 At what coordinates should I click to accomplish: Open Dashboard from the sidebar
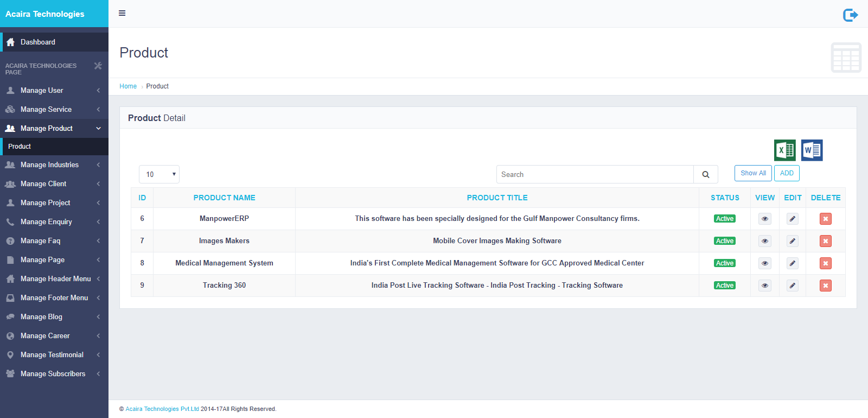pyautogui.click(x=38, y=42)
